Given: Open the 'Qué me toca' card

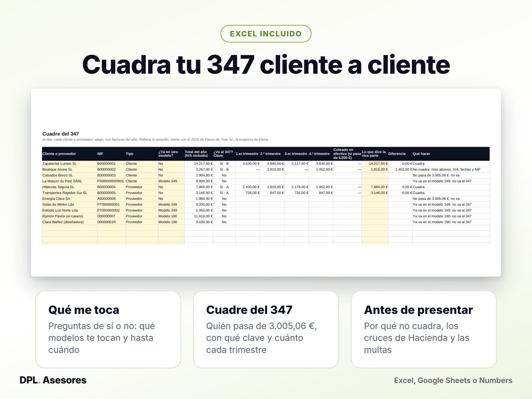Looking at the screenshot, I should [108, 329].
